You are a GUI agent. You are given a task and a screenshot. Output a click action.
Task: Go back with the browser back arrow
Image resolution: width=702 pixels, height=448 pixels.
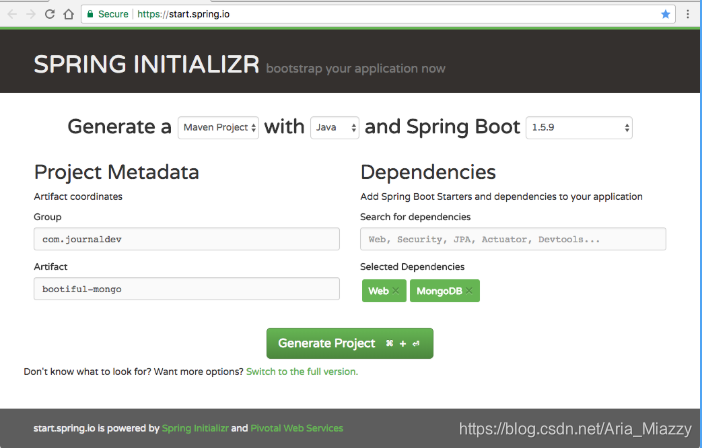pos(12,14)
